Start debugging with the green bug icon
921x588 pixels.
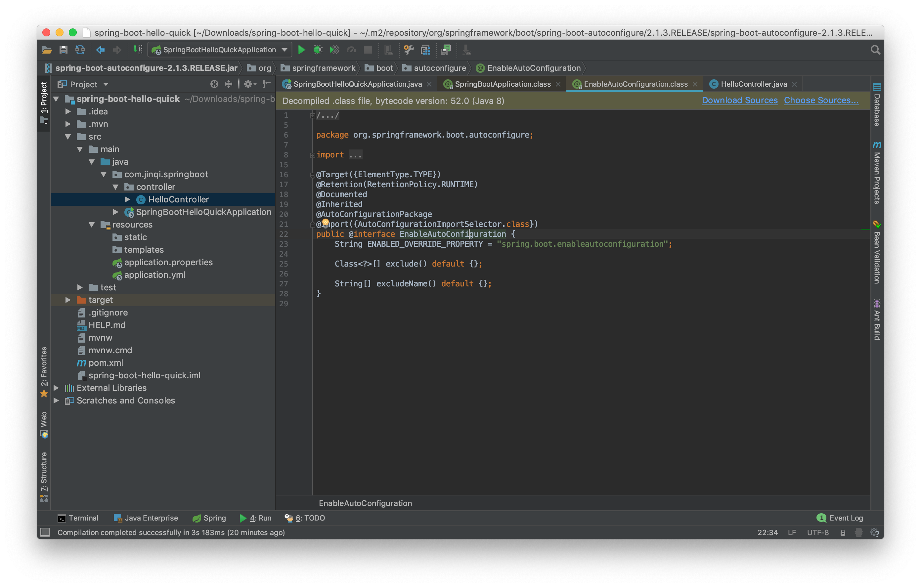click(x=318, y=50)
